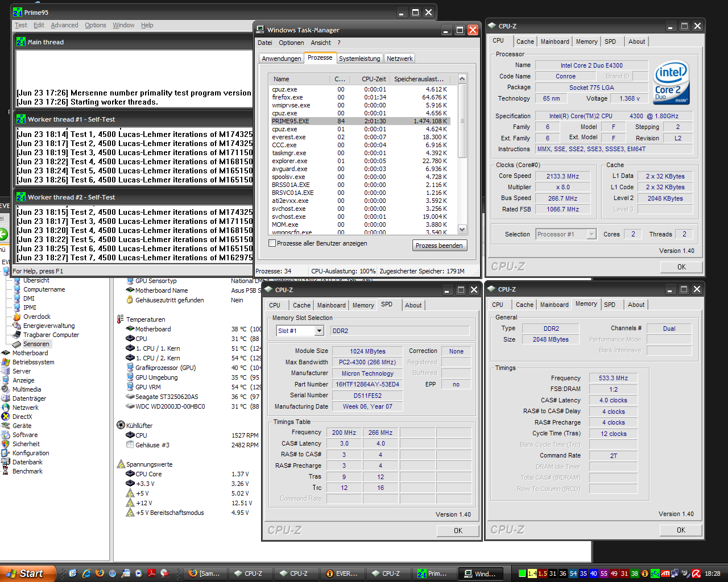Select the Übersicht tree item in EVEREST
This screenshot has width=728, height=582.
(36, 280)
